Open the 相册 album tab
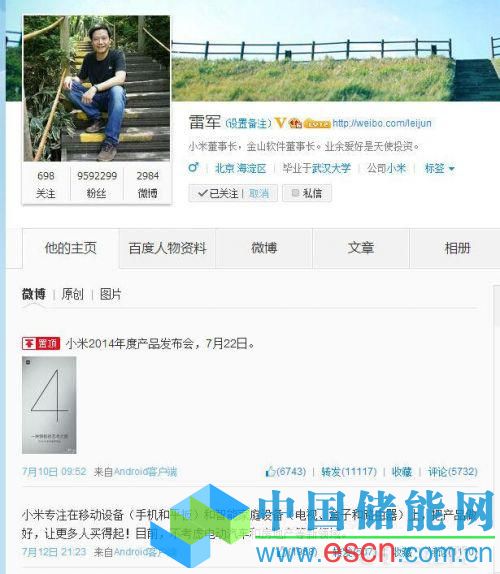This screenshot has width=500, height=574. tap(458, 248)
